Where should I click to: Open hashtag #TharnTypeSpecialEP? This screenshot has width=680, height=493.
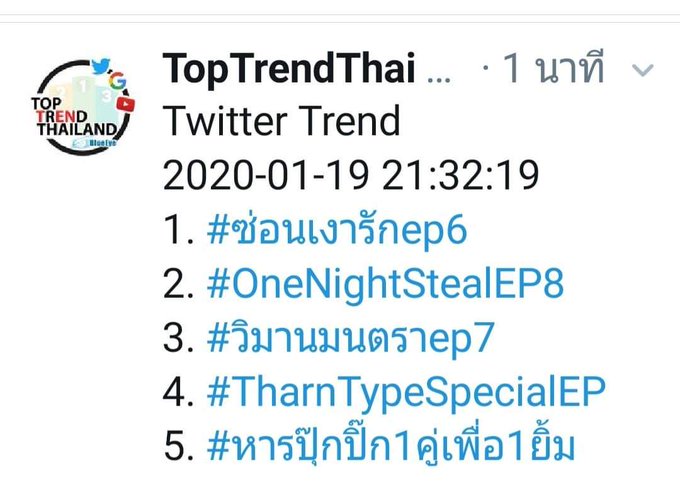point(406,391)
